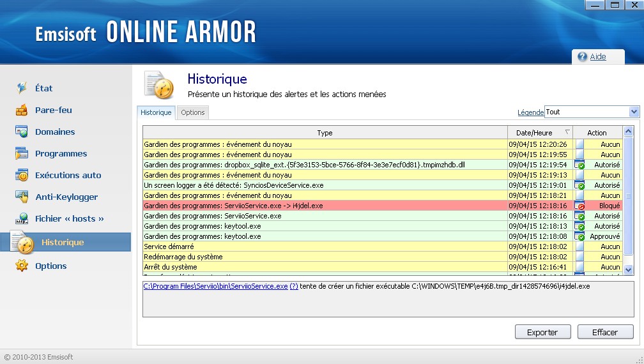
Task: Open the Fichier « hosts » section
Action: click(x=70, y=219)
